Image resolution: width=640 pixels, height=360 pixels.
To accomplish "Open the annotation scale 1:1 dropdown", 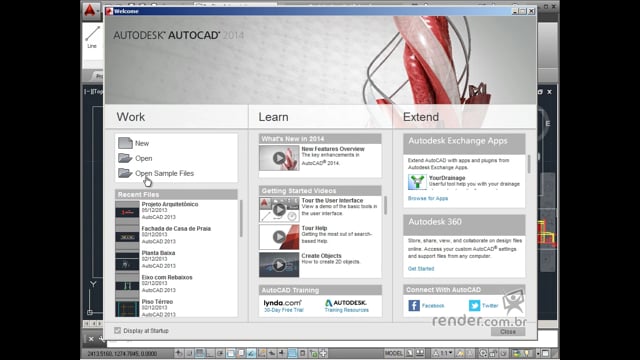I will [x=442, y=353].
